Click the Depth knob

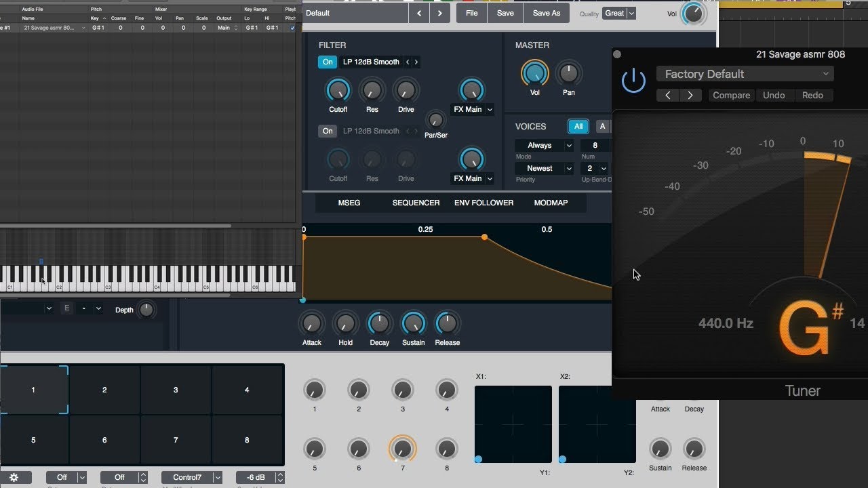tap(146, 310)
